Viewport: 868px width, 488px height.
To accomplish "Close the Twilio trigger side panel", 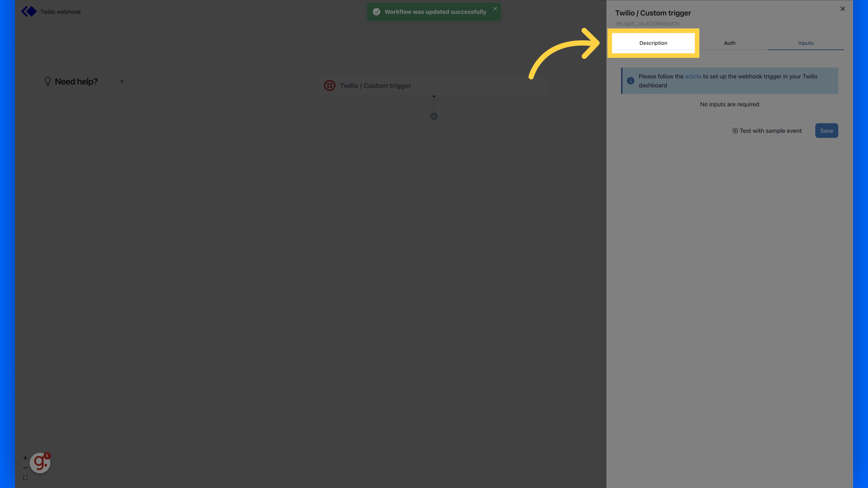I will (x=842, y=9).
